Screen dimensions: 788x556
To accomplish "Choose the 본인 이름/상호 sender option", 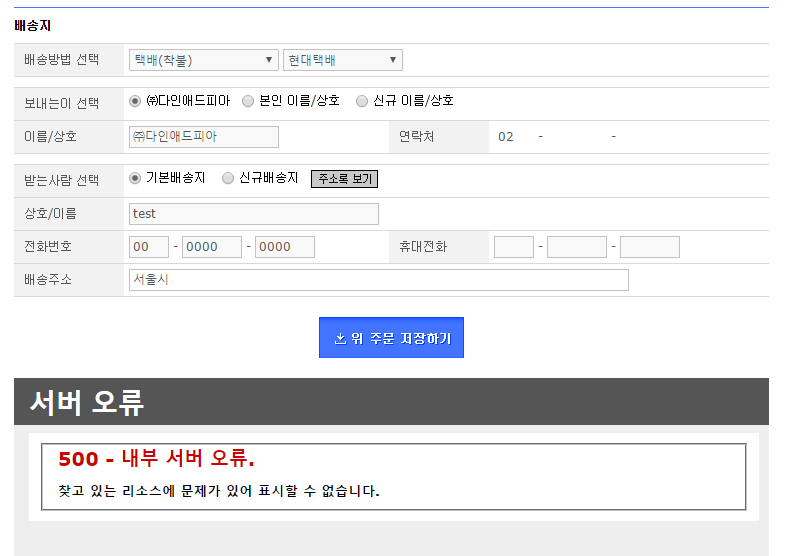I will 248,101.
